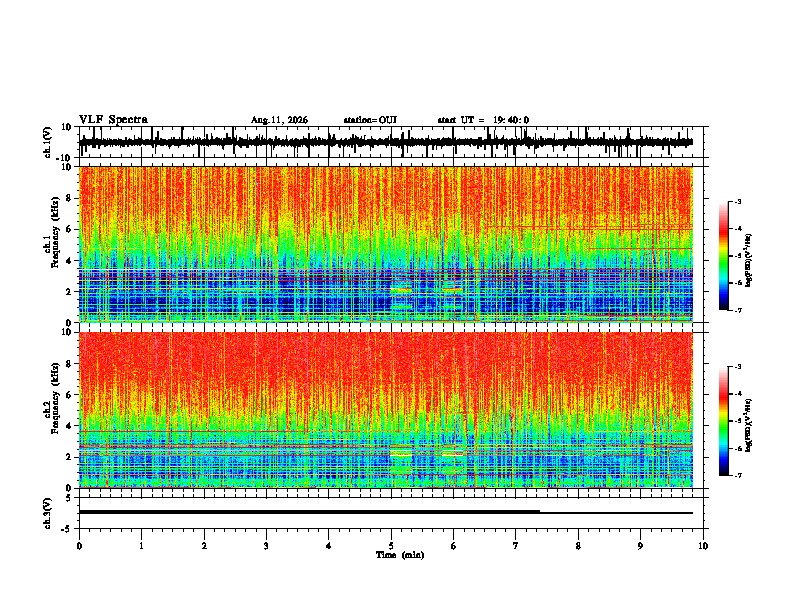Click the log(PSD) label beside ch.1 colorbar

(x=749, y=261)
